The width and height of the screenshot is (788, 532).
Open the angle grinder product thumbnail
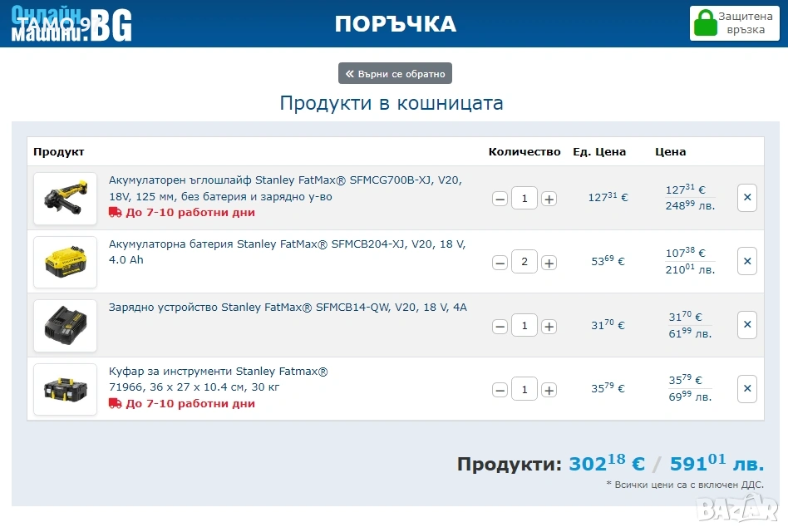tap(65, 199)
